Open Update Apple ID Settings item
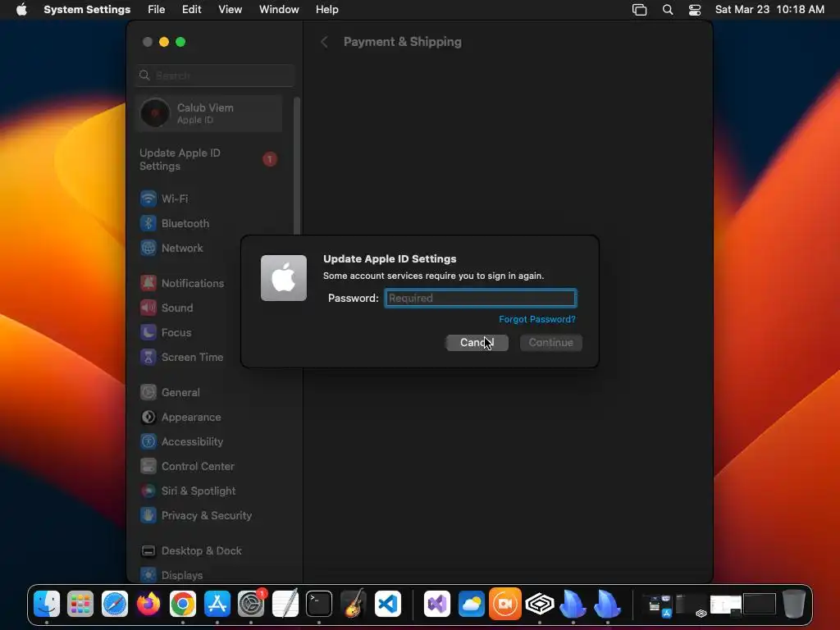This screenshot has height=630, width=840. point(209,159)
